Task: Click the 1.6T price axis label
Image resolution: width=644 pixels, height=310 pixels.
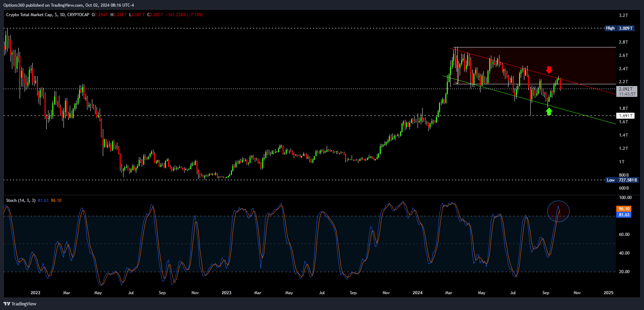Action: pyautogui.click(x=623, y=122)
